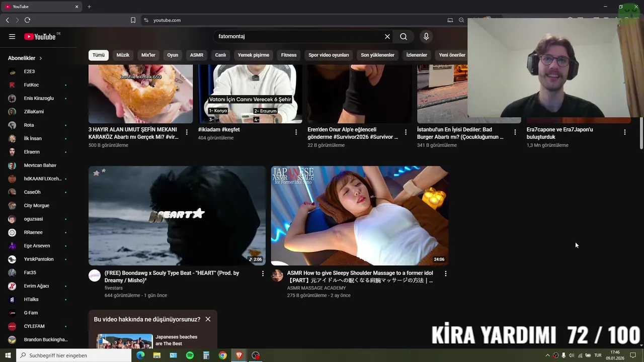644x362 pixels.
Task: Open ASMR MASSAGE ACADEMY channel name link
Action: pyautogui.click(x=316, y=288)
